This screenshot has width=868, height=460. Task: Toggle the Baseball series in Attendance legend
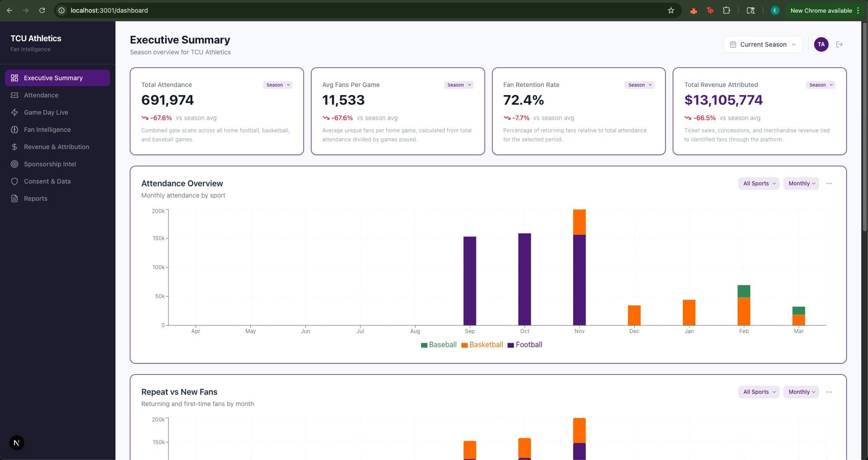[438, 345]
